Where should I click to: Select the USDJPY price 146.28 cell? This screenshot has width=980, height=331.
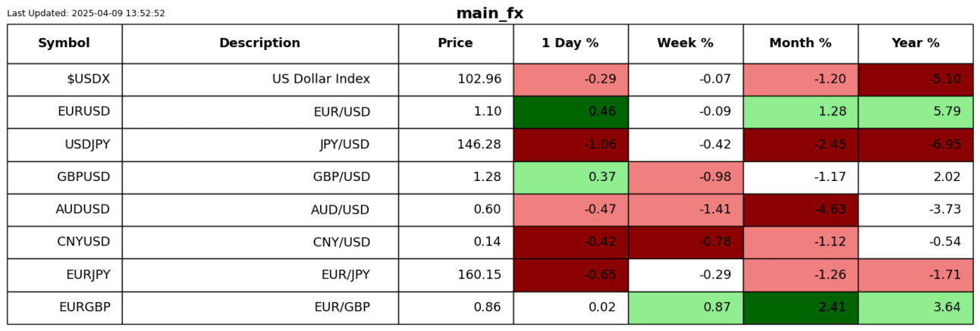(x=455, y=145)
